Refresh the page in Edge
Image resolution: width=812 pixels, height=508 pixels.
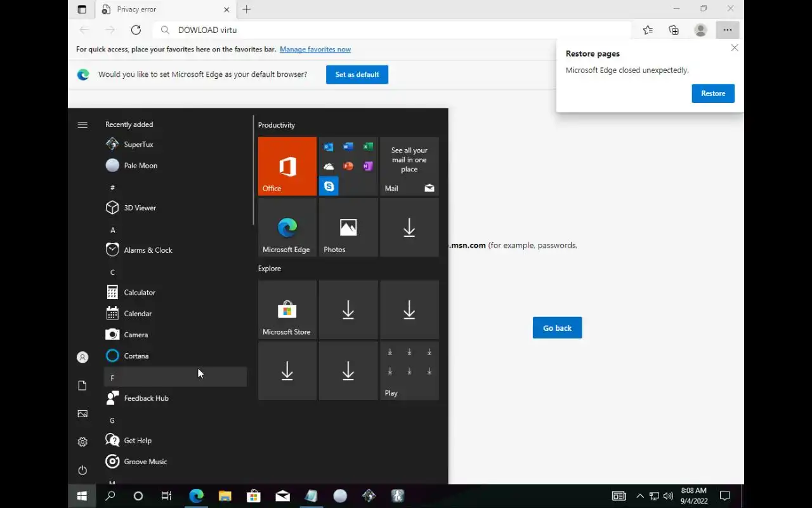pos(136,30)
